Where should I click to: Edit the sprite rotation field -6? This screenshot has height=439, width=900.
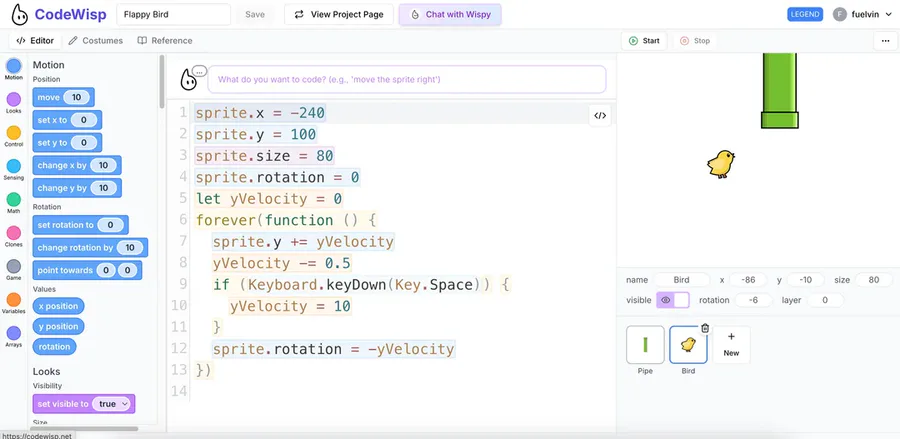point(753,300)
